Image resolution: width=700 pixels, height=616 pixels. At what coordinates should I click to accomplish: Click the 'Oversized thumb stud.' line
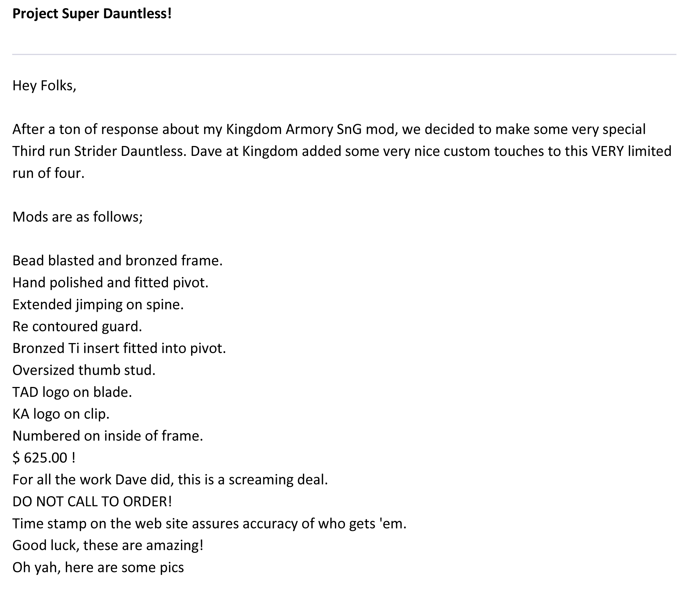click(x=84, y=370)
